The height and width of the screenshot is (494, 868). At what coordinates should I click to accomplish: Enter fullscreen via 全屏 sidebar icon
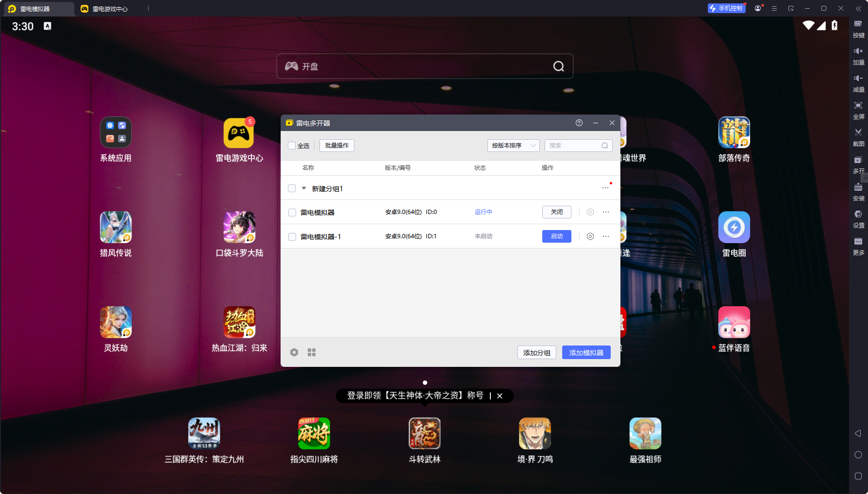click(x=858, y=111)
